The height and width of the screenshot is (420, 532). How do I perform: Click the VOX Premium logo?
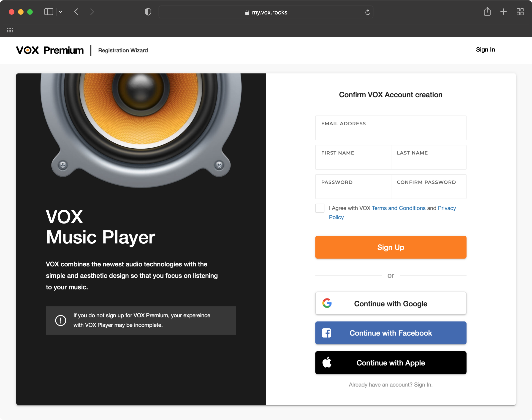pos(50,50)
